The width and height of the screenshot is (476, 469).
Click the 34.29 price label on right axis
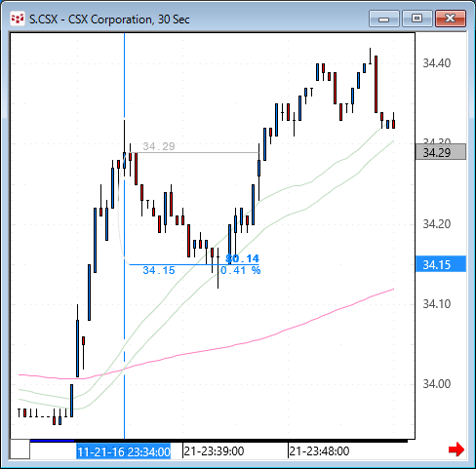point(441,152)
